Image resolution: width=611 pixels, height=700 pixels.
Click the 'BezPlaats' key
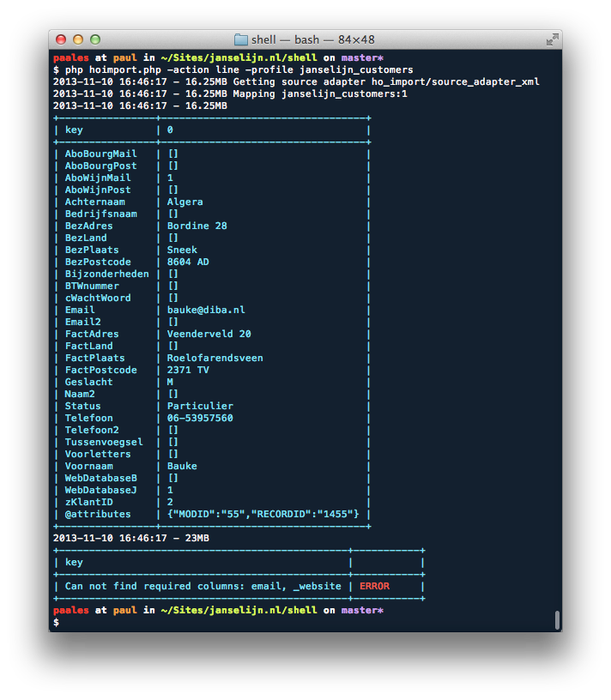click(x=92, y=250)
